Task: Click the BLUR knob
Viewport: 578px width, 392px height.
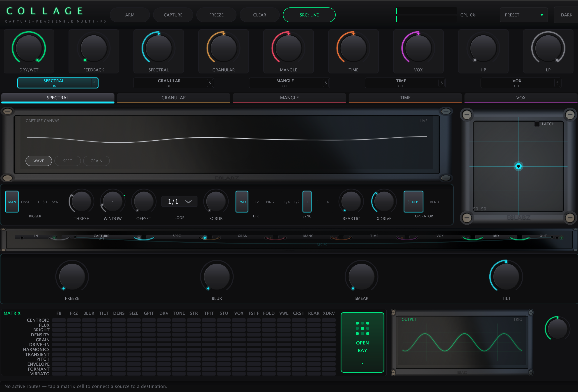Action: [217, 276]
